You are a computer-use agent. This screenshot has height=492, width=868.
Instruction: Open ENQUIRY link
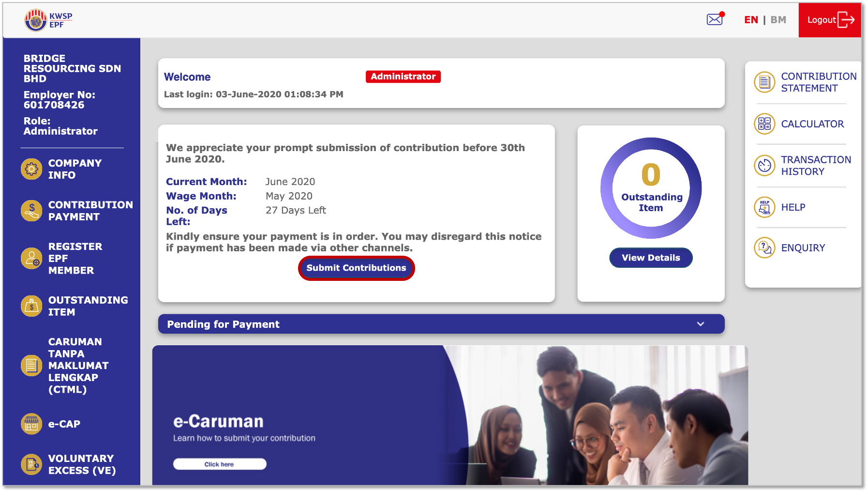point(803,248)
